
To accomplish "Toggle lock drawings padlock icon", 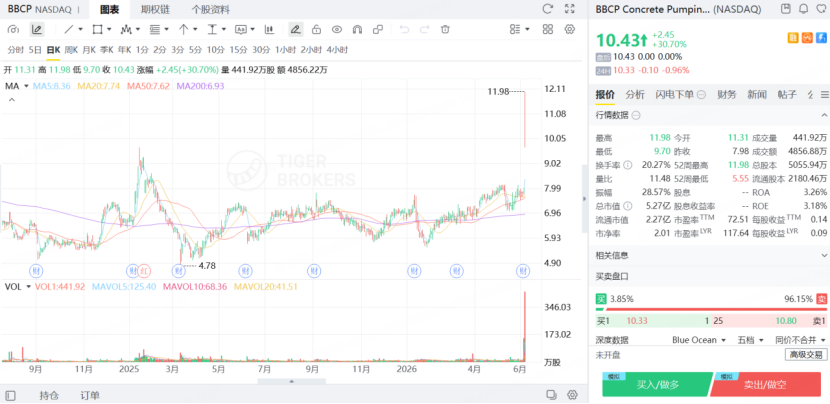I will 317,29.
